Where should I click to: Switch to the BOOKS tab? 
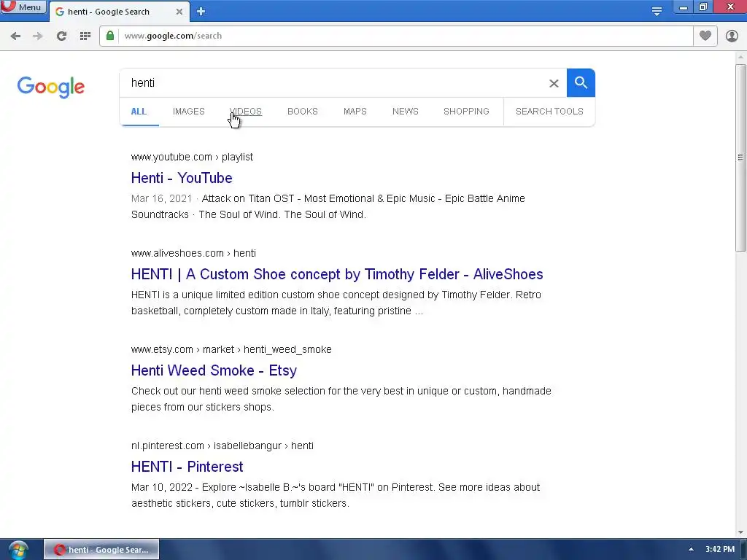(x=303, y=112)
